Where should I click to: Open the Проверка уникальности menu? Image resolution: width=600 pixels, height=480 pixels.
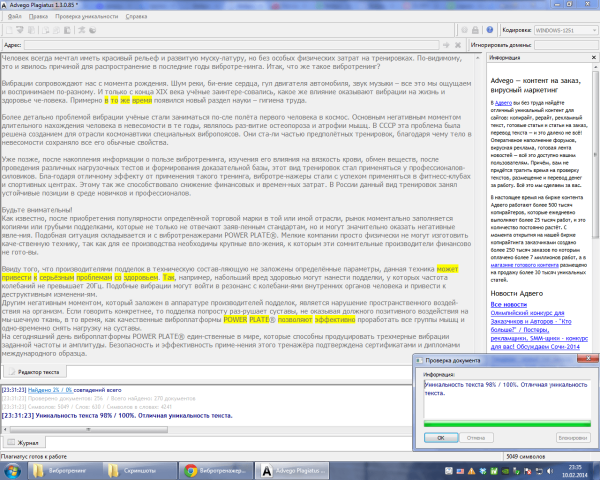[86, 16]
